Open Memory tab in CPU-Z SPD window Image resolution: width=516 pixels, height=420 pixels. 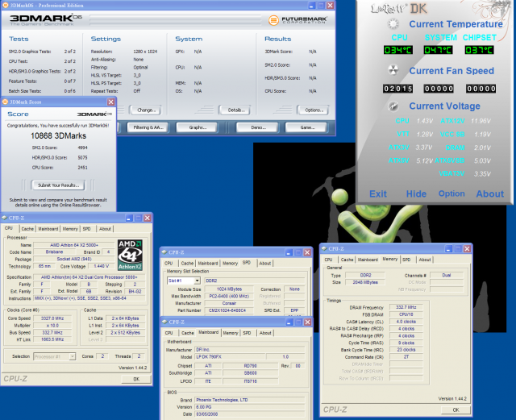230,264
